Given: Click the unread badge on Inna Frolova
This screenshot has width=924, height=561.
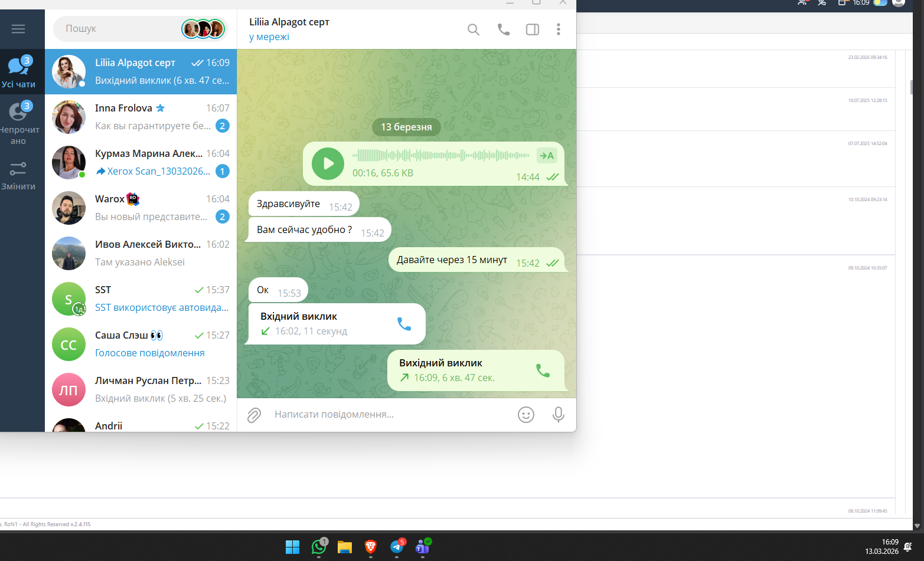Looking at the screenshot, I should coord(223,126).
